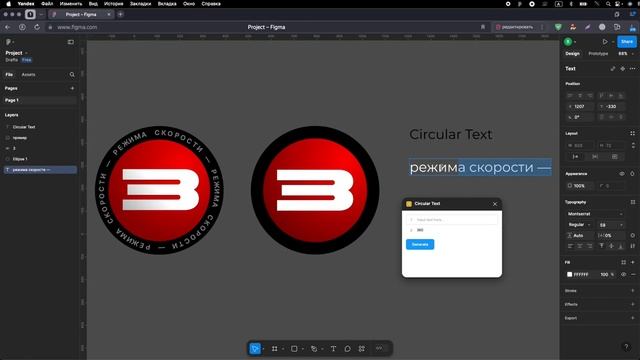Screen dimensions: 640x360
Task: Align text right in Typography
Action: coord(589,246)
